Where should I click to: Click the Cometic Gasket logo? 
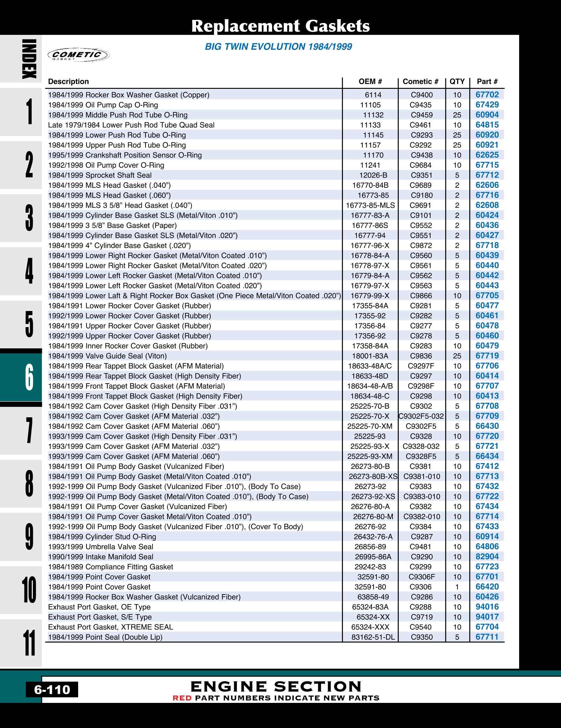[x=78, y=55]
